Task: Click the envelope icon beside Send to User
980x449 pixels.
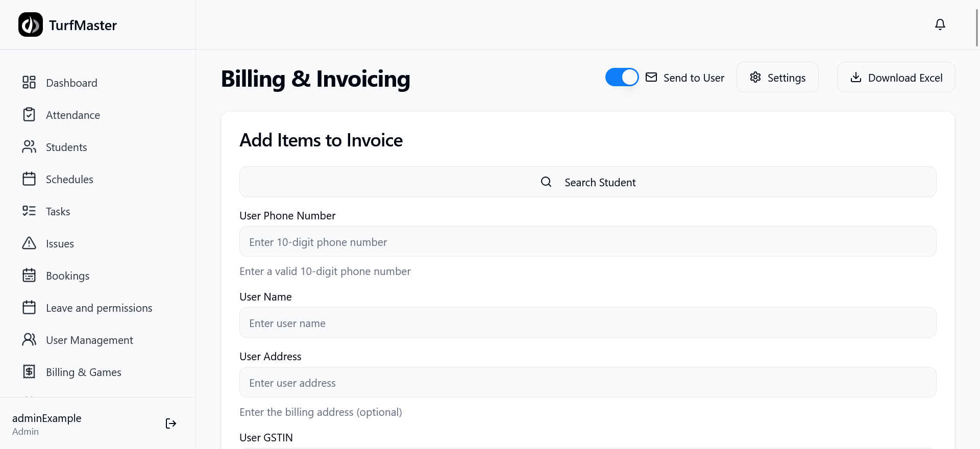Action: 651,78
